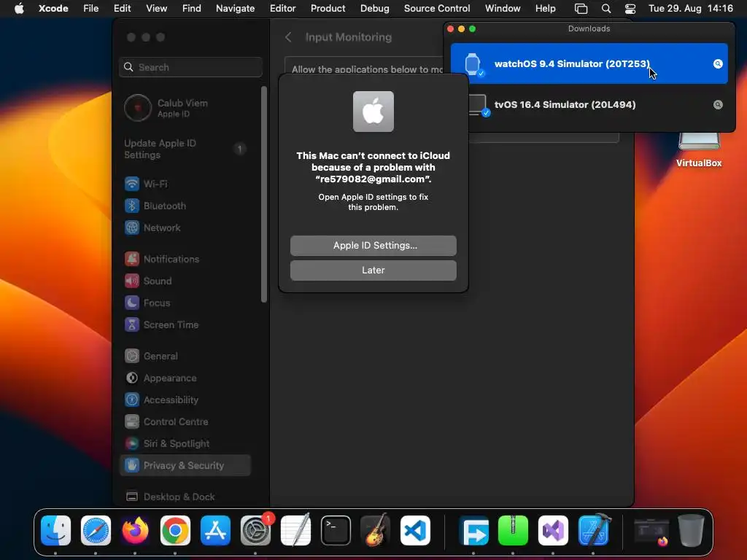Select Bluetooth in Settings sidebar

point(186,206)
